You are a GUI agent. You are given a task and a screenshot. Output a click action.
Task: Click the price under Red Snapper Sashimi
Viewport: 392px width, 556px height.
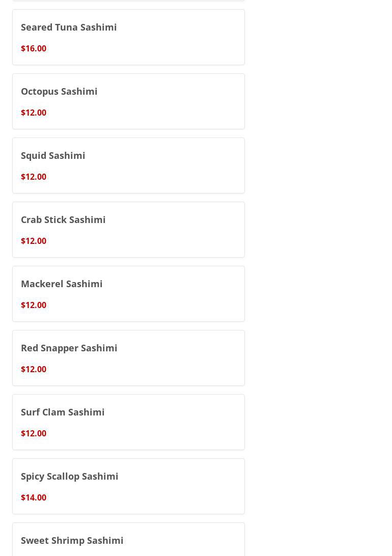34,369
